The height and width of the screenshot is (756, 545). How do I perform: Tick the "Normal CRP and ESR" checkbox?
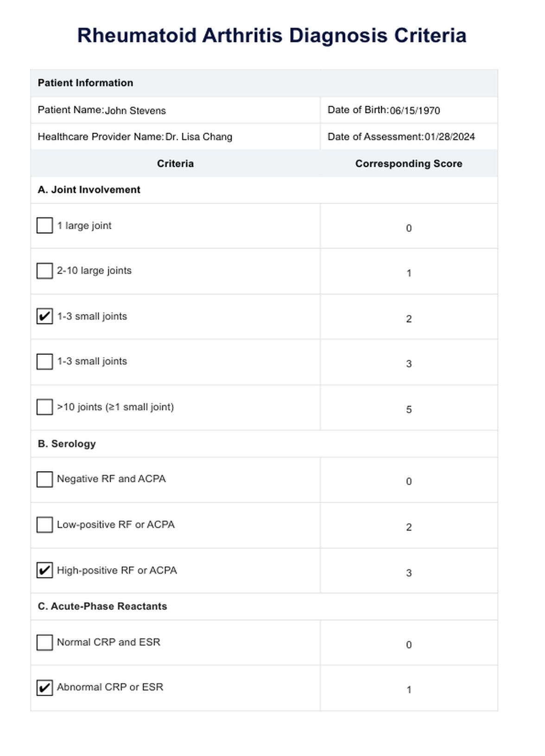(x=44, y=642)
